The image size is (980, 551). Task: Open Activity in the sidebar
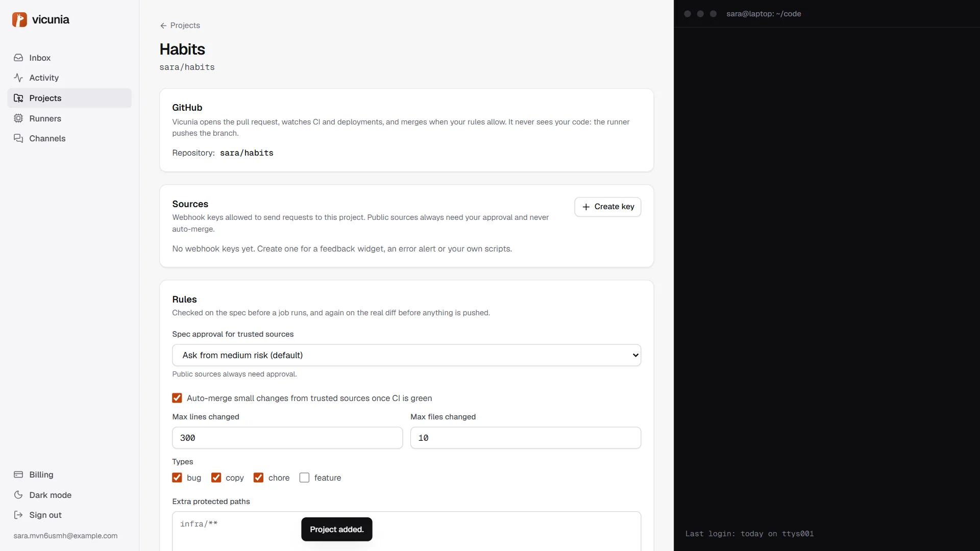click(x=69, y=78)
